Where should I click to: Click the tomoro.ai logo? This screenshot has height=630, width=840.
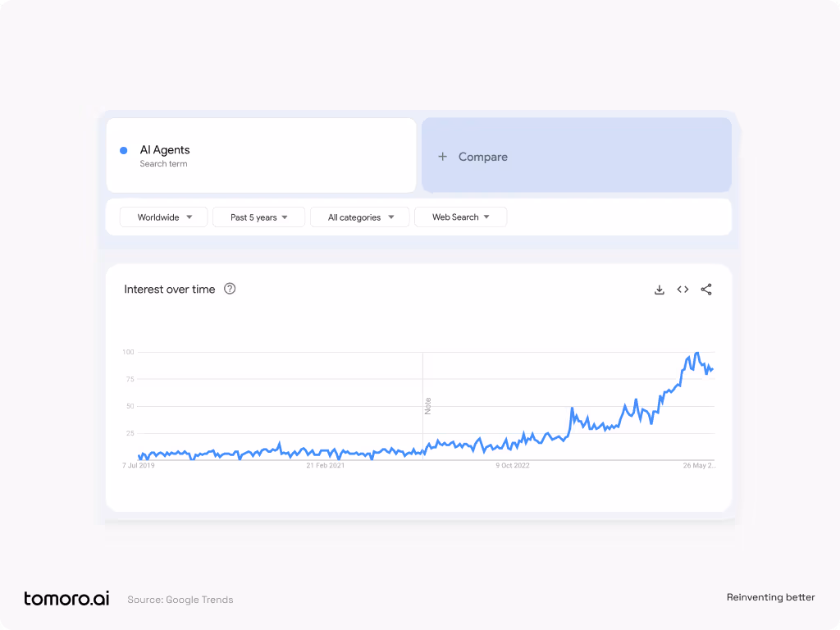pyautogui.click(x=66, y=598)
